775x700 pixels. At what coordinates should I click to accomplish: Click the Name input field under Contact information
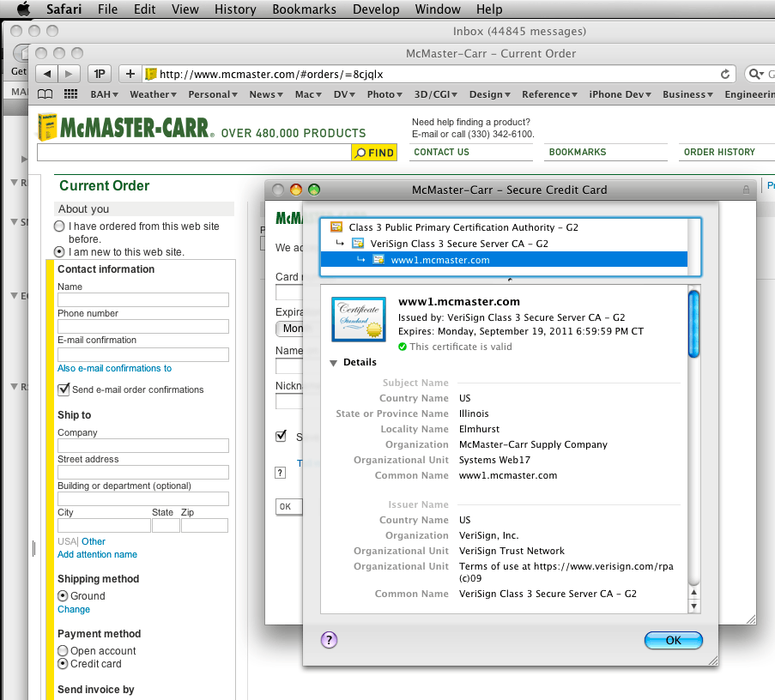pyautogui.click(x=143, y=300)
